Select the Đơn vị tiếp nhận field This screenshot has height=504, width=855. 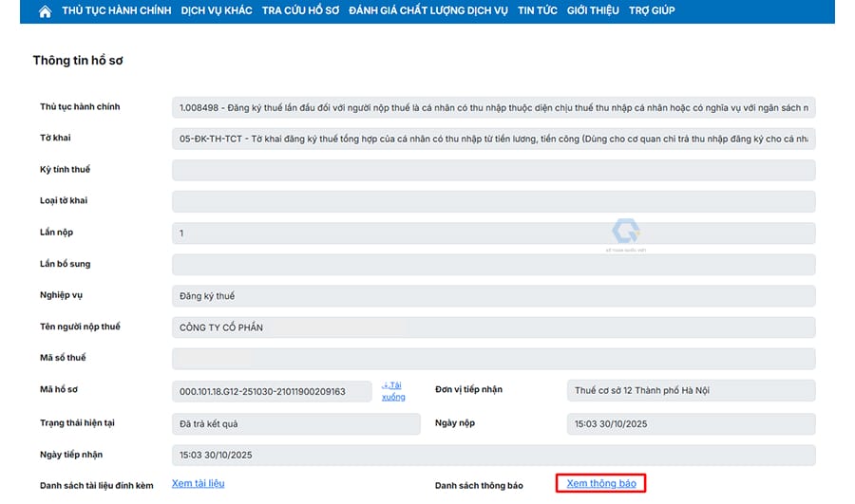click(691, 390)
